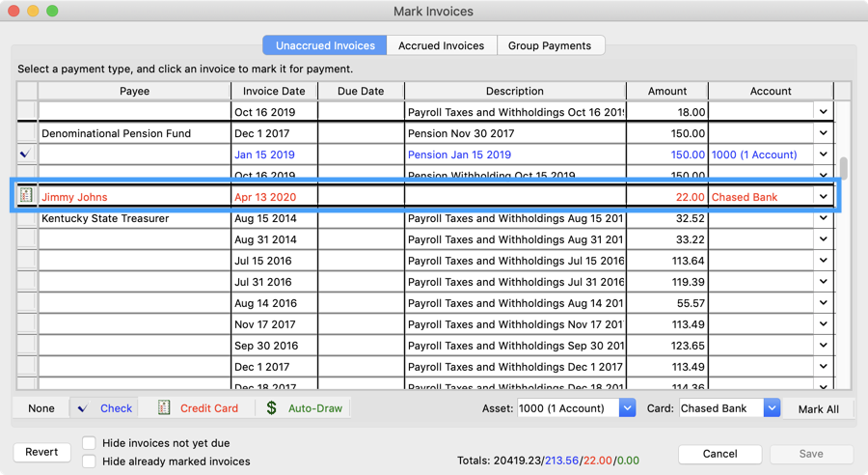868x475 pixels.
Task: Open the Card dropdown showing Chased Bank
Action: point(772,408)
